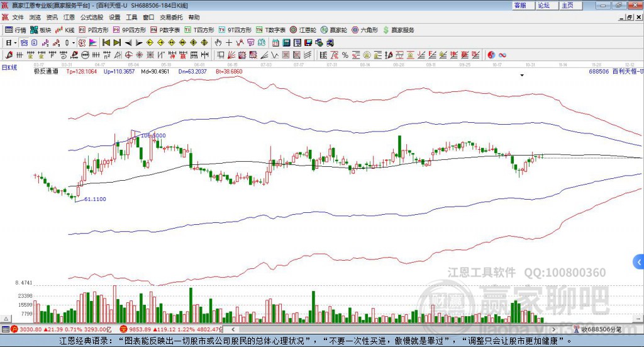644x347 pixels.
Task: Click the 9853.89 index in the status bar
Action: pyautogui.click(x=140, y=329)
